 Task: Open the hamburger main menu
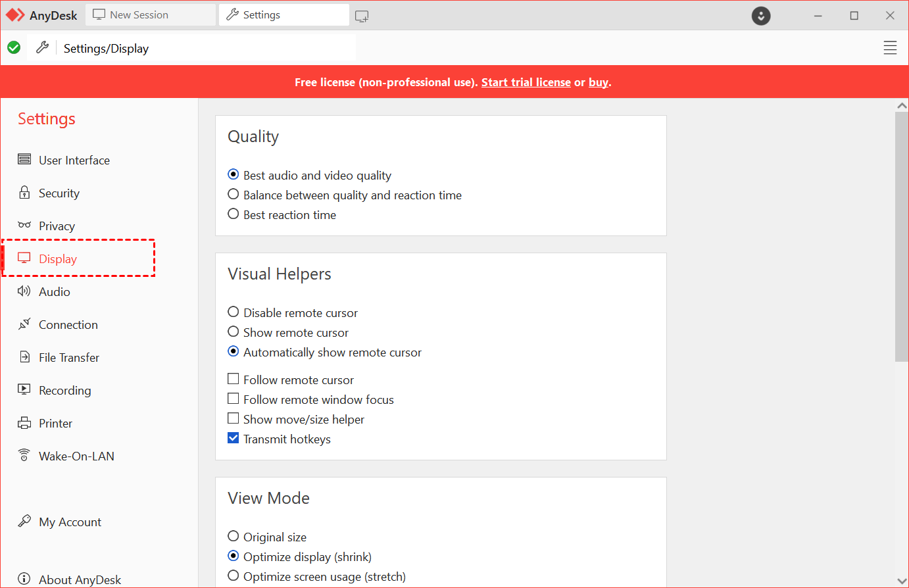pyautogui.click(x=890, y=48)
